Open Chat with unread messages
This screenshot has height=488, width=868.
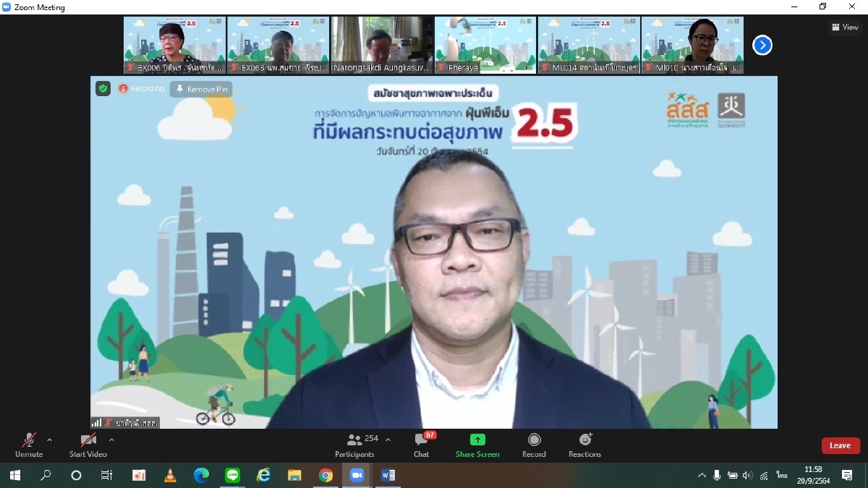(x=421, y=445)
